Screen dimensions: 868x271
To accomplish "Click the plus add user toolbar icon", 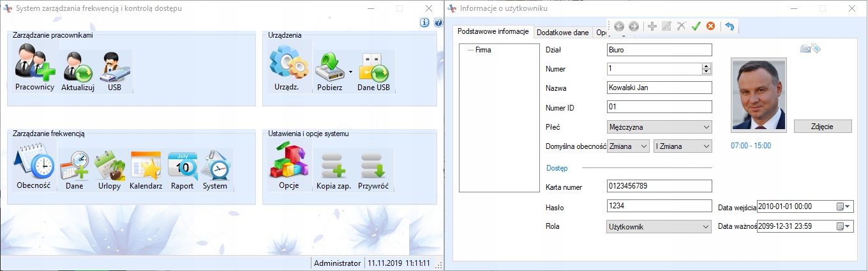I will 652,26.
